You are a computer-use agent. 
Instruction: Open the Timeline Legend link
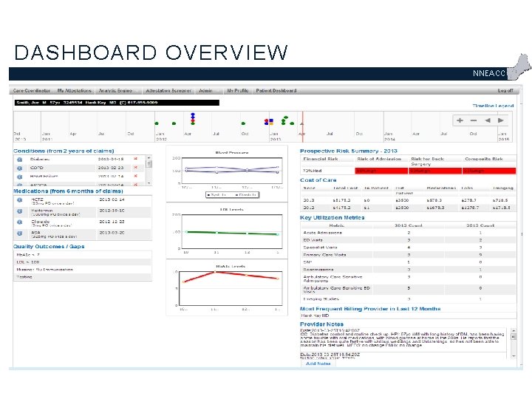(493, 106)
